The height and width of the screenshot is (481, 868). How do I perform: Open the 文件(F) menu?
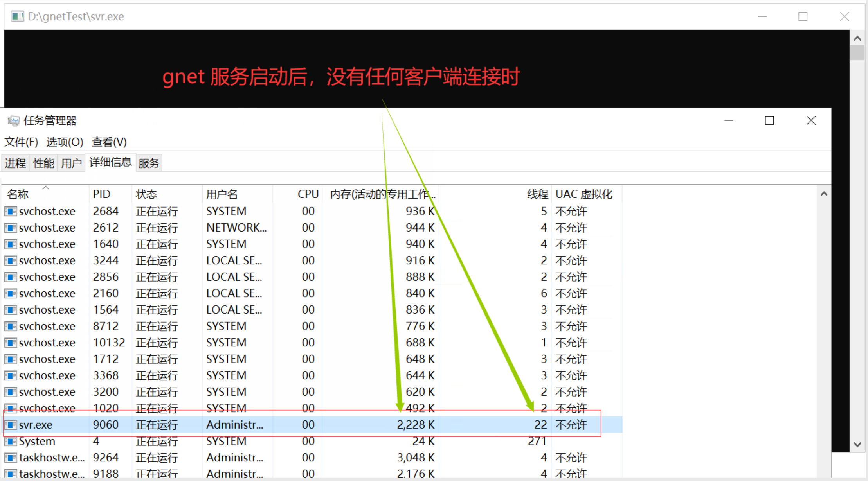coord(21,142)
